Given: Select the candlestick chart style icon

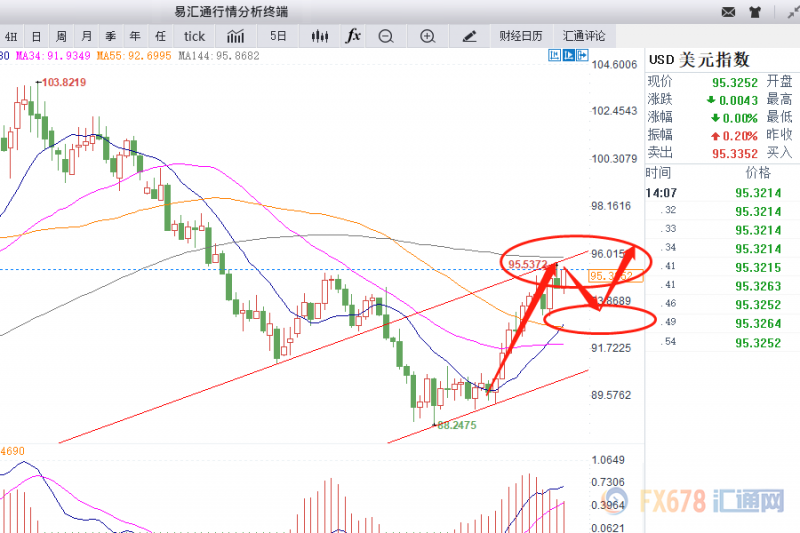Looking at the screenshot, I should [320, 36].
